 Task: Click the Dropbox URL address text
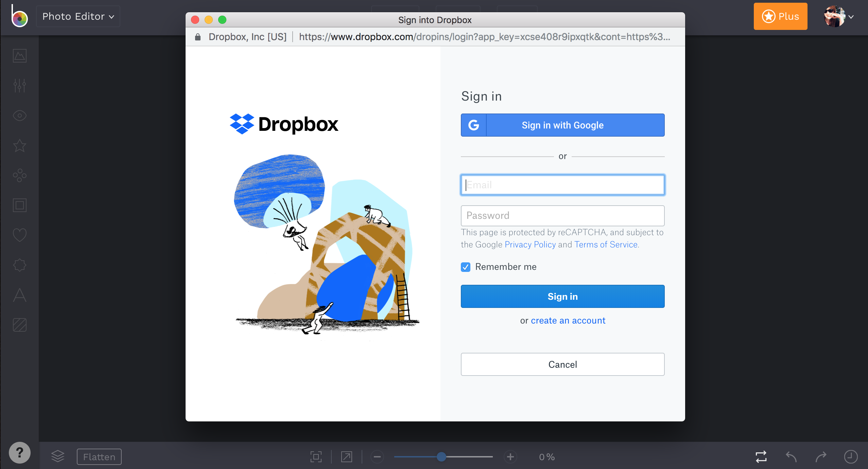point(485,37)
